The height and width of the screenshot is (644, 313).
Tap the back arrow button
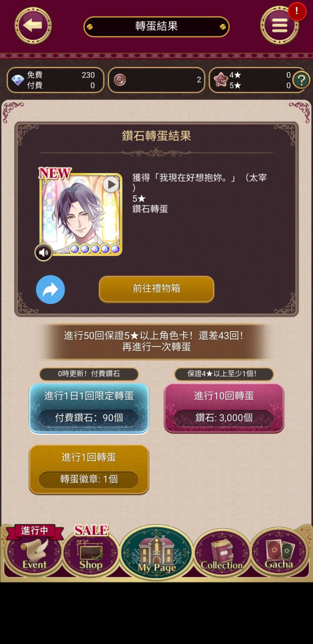(33, 25)
